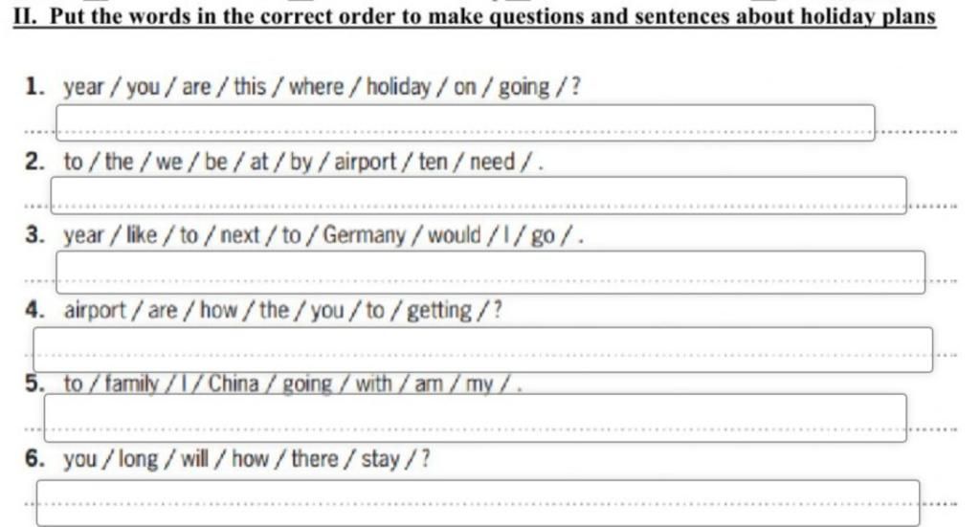This screenshot has width=980, height=527.
Task: Click the answer box for question 4
Action: pos(483,350)
